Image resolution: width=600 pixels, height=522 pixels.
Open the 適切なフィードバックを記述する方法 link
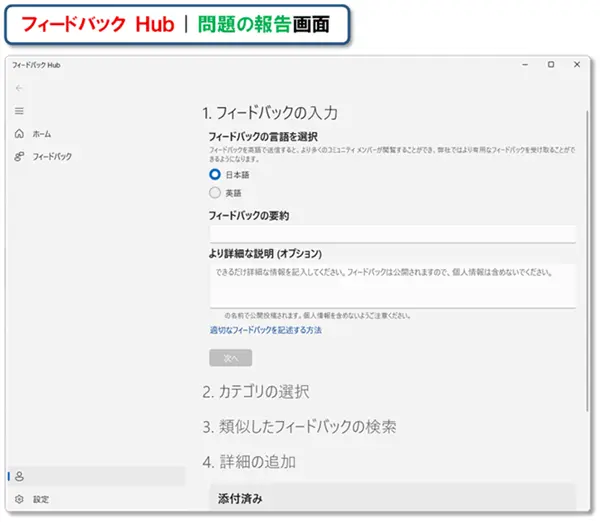coord(265,330)
